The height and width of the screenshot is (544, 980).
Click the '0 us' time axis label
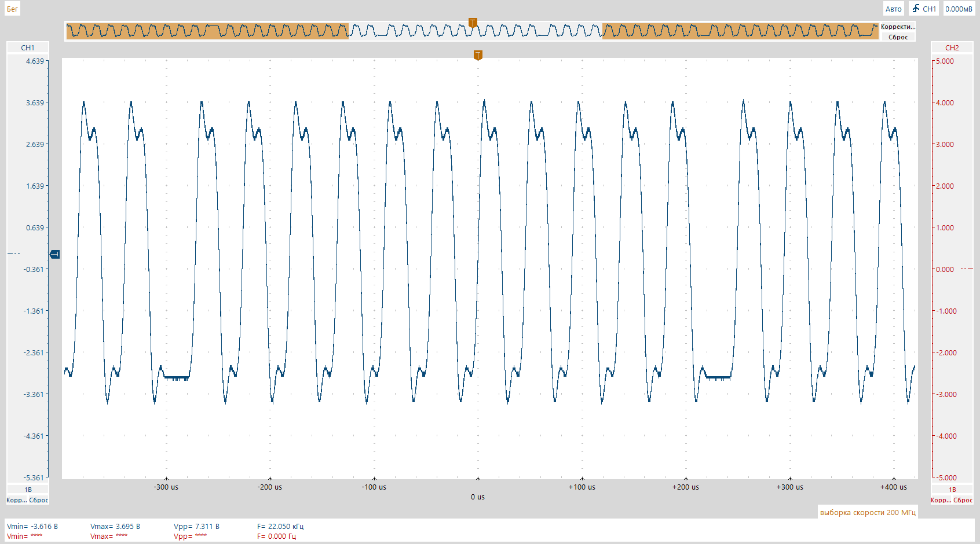tap(478, 497)
